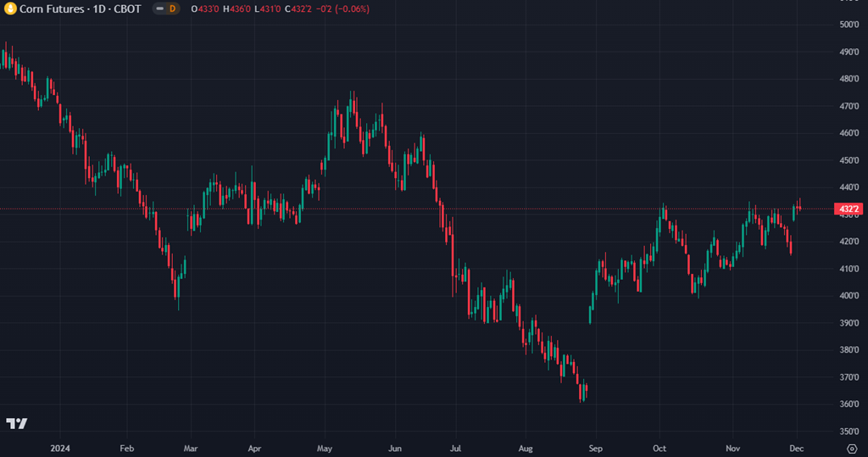This screenshot has height=457, width=868.
Task: Select the close price value C432'2
Action: [x=300, y=8]
